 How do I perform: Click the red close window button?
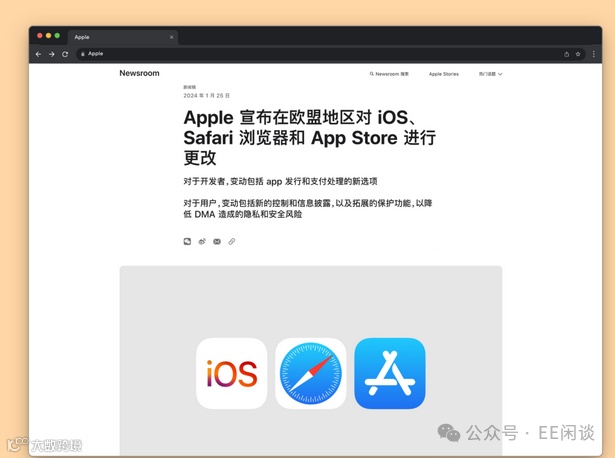click(x=40, y=36)
